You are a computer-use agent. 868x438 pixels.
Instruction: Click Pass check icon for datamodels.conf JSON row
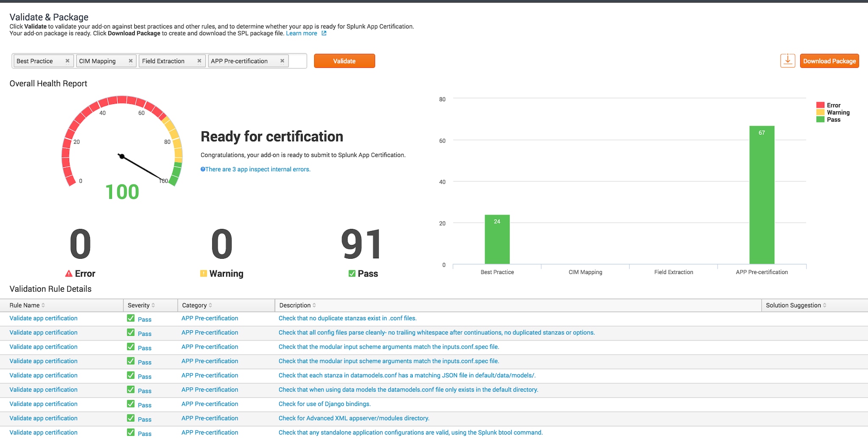tap(131, 375)
